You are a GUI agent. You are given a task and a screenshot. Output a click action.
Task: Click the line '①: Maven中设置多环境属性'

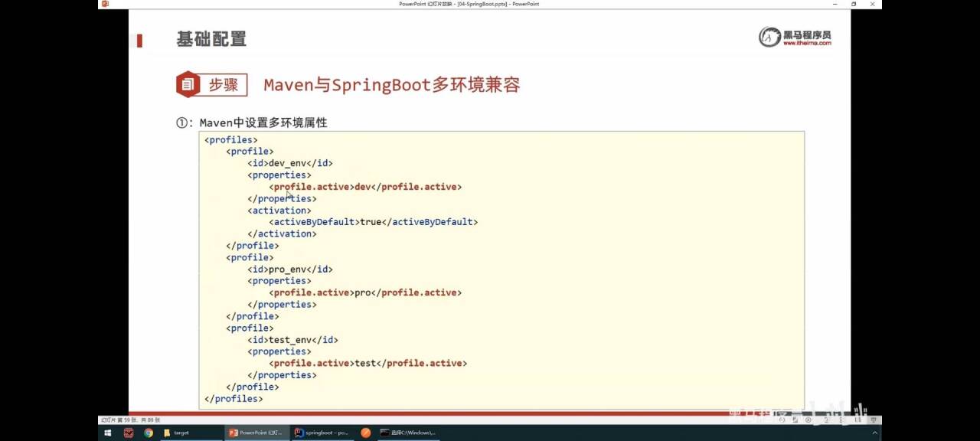click(x=252, y=122)
